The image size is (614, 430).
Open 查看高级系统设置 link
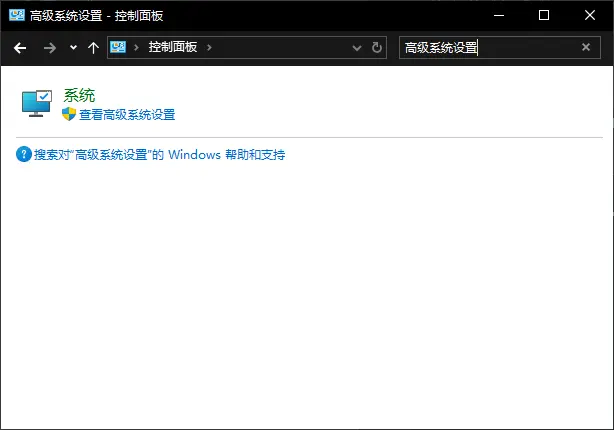[127, 115]
